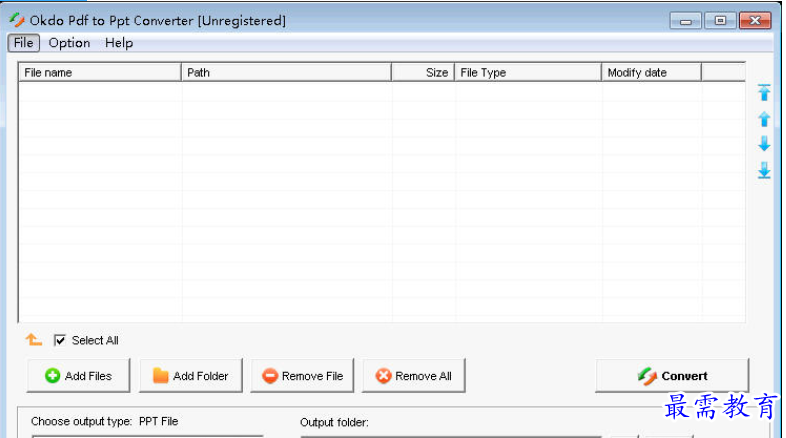Viewport: 786px width, 438px height.
Task: Click the Add Files button
Action: point(78,375)
